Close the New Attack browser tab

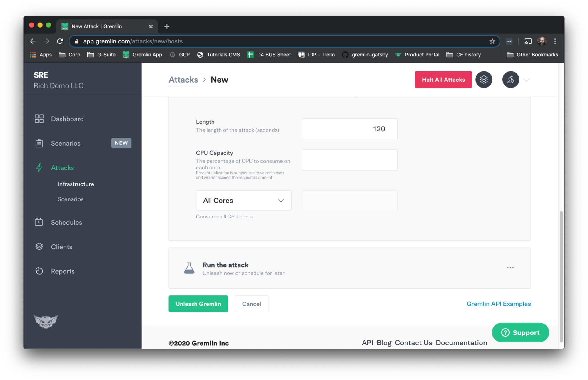pos(151,26)
